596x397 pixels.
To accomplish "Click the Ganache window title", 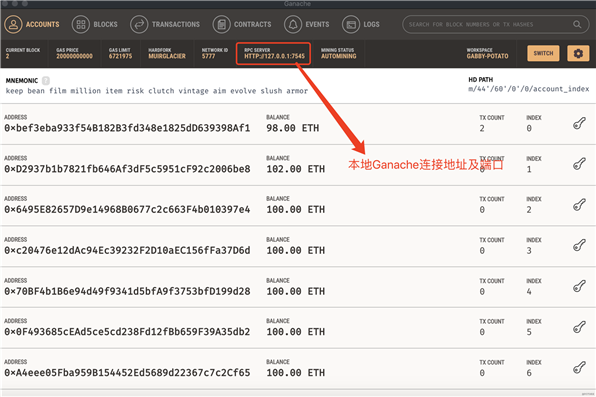I will tap(297, 4).
